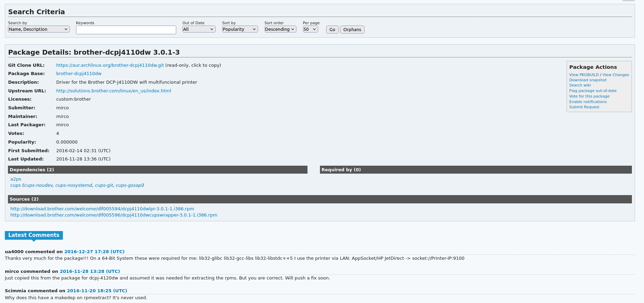Click the First Submitted date text
644x303 pixels.
tap(83, 151)
